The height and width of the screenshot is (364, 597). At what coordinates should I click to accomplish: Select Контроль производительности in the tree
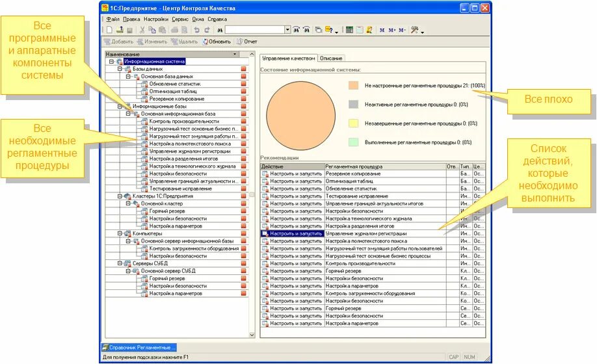pos(184,122)
